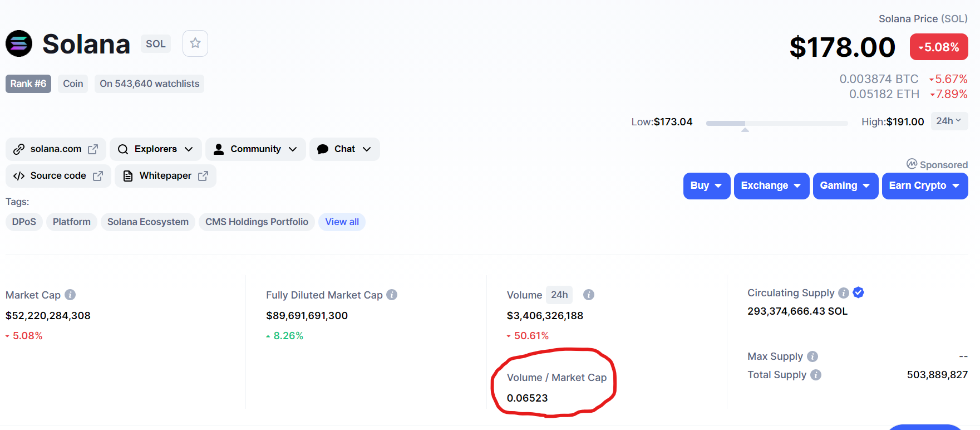Change the 24h low/high timeframe dropdown
This screenshot has width=980, height=430.
tap(949, 121)
